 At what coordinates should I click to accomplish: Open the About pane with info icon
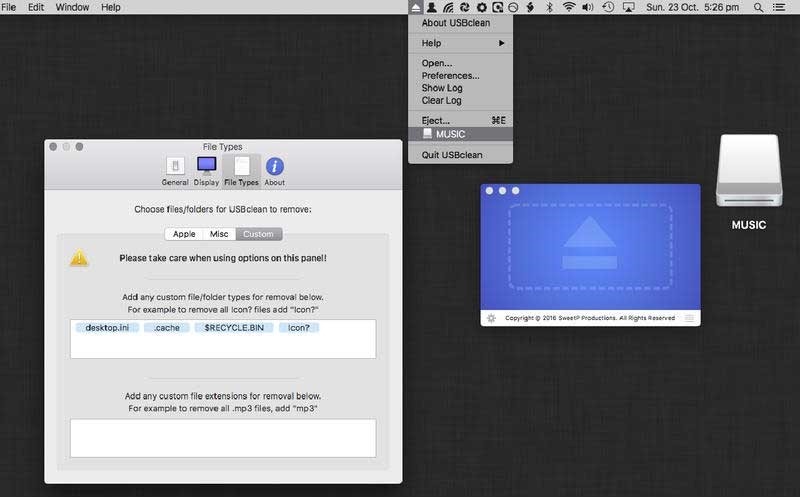coord(274,171)
